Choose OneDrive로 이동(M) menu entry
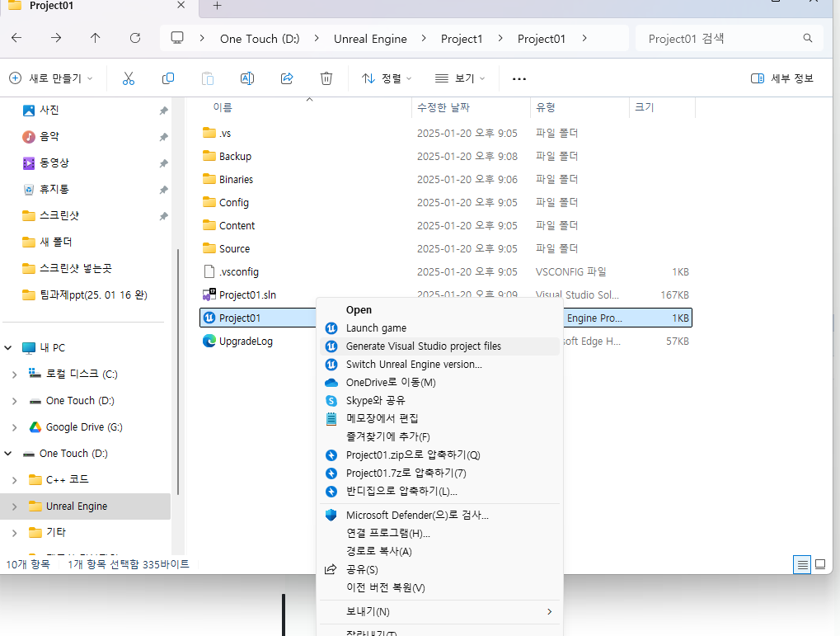 pos(440,383)
